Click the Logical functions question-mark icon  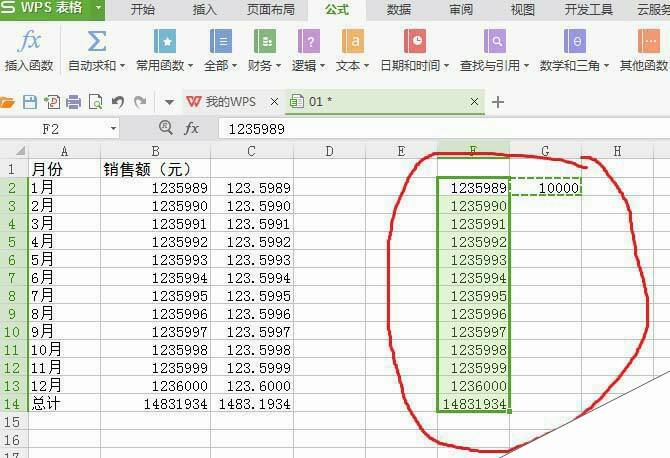pyautogui.click(x=309, y=41)
